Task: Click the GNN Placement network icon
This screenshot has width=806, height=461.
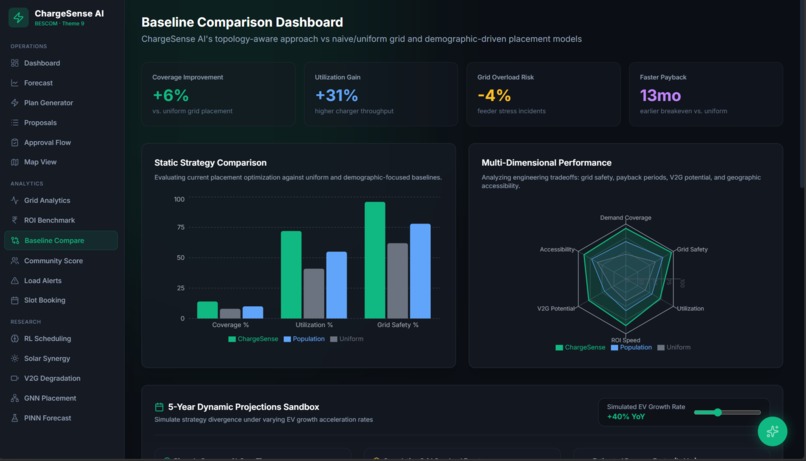Action: 14,398
